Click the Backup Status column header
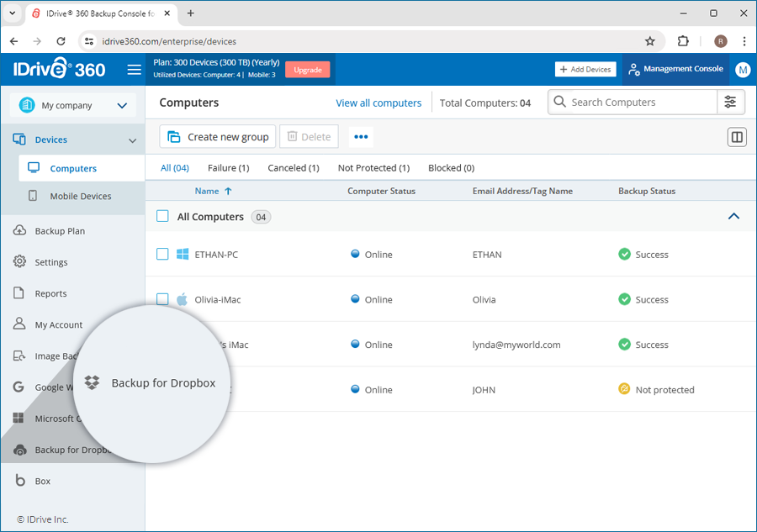The image size is (757, 532). pyautogui.click(x=647, y=191)
